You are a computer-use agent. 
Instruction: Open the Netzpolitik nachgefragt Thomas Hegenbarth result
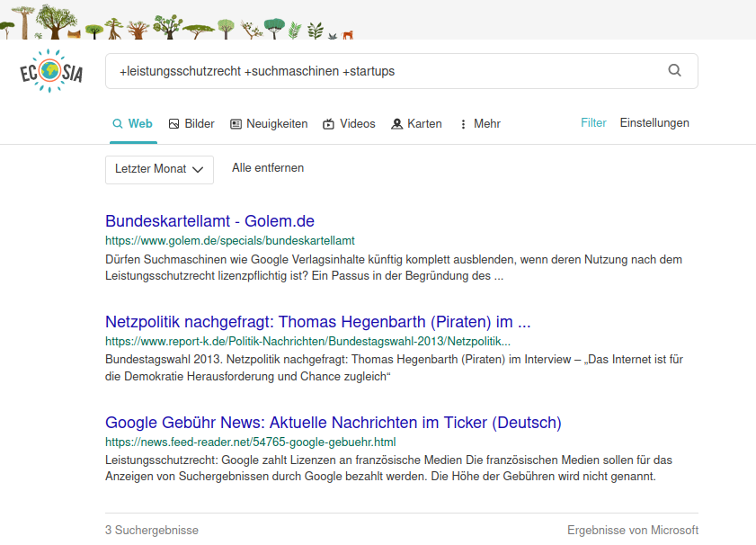pyautogui.click(x=317, y=322)
